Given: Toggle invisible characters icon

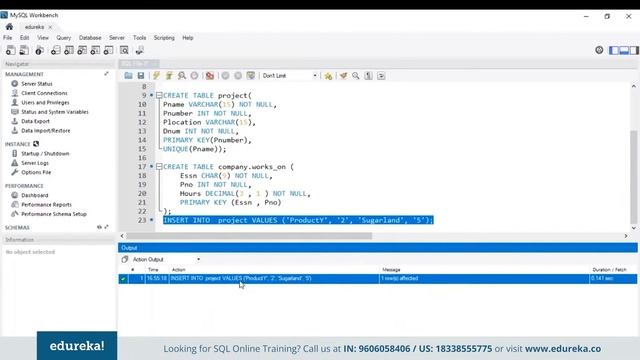Looking at the screenshot, I should point(368,76).
